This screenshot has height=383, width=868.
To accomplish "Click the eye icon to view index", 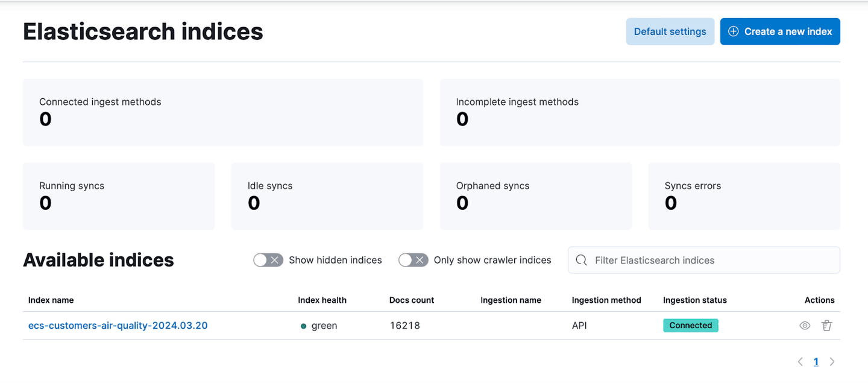I will tap(805, 326).
